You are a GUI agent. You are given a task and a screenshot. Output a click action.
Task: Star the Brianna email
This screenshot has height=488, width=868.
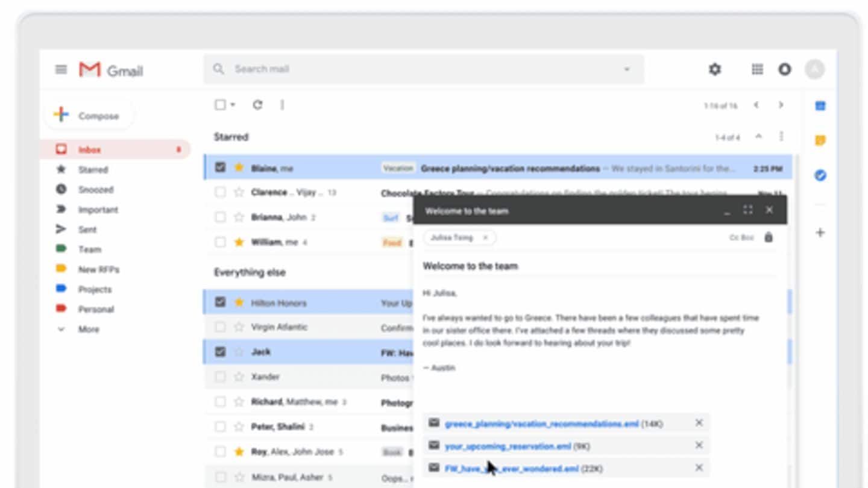[x=239, y=217]
